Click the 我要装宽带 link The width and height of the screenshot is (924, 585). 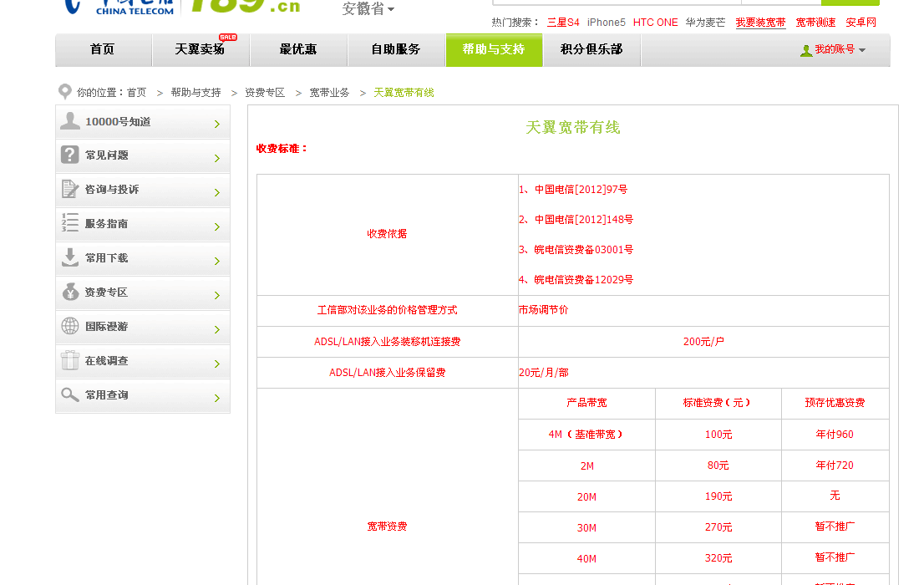coord(761,23)
